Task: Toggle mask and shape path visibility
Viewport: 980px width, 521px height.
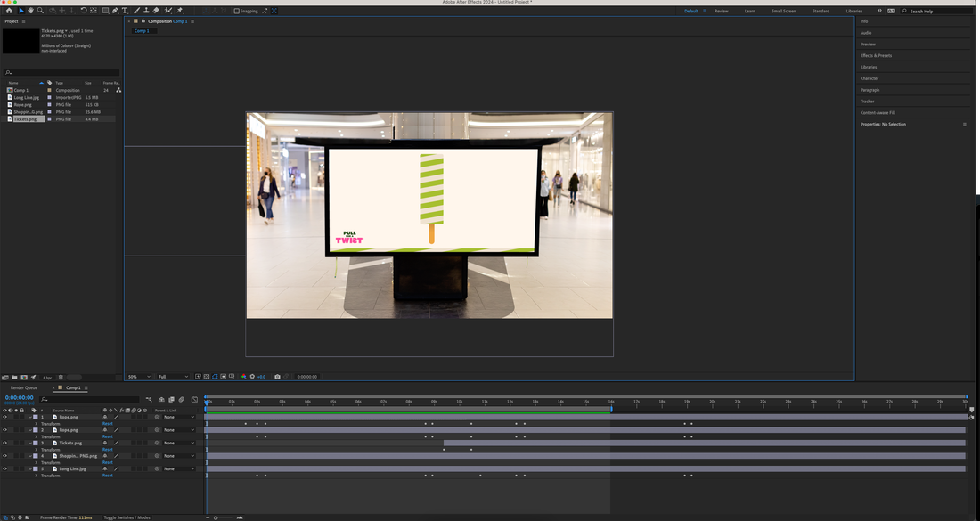Action: [215, 377]
